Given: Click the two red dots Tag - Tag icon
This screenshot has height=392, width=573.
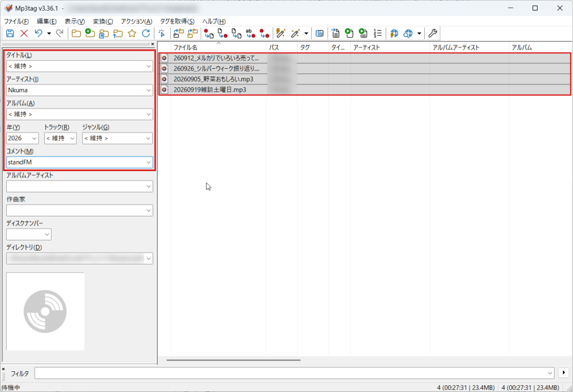Looking at the screenshot, I should [264, 34].
